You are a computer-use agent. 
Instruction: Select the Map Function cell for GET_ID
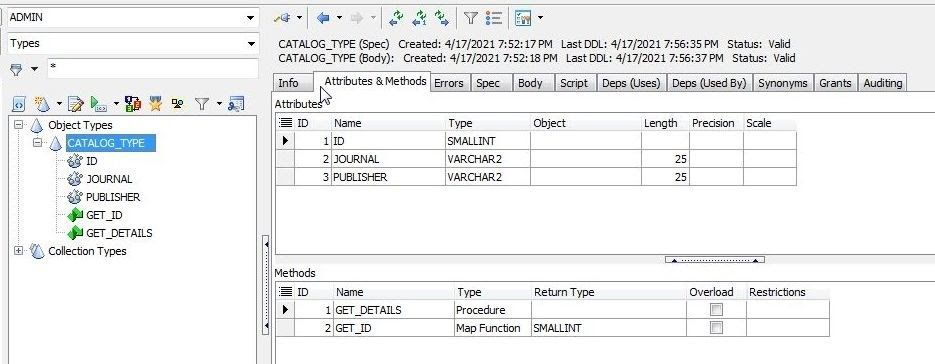tap(493, 328)
